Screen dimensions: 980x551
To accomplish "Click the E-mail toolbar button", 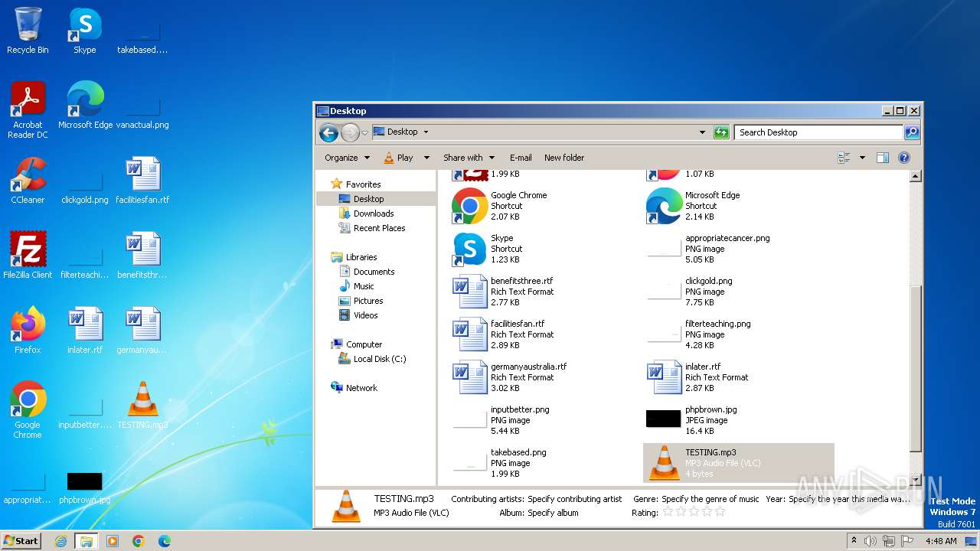I will point(521,158).
